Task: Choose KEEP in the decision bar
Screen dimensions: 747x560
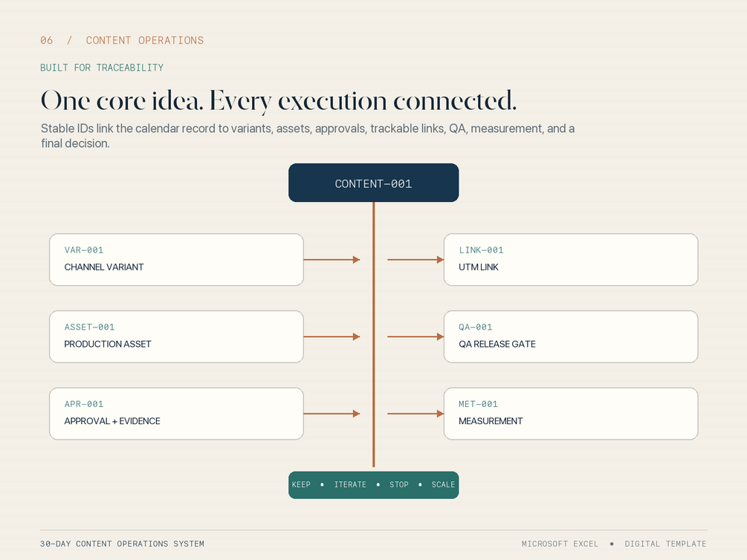Action: (x=301, y=485)
